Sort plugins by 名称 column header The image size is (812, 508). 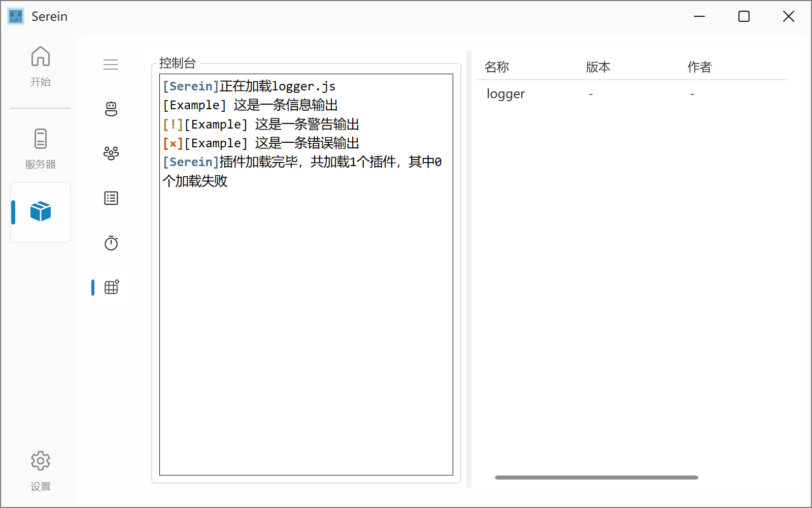click(497, 67)
